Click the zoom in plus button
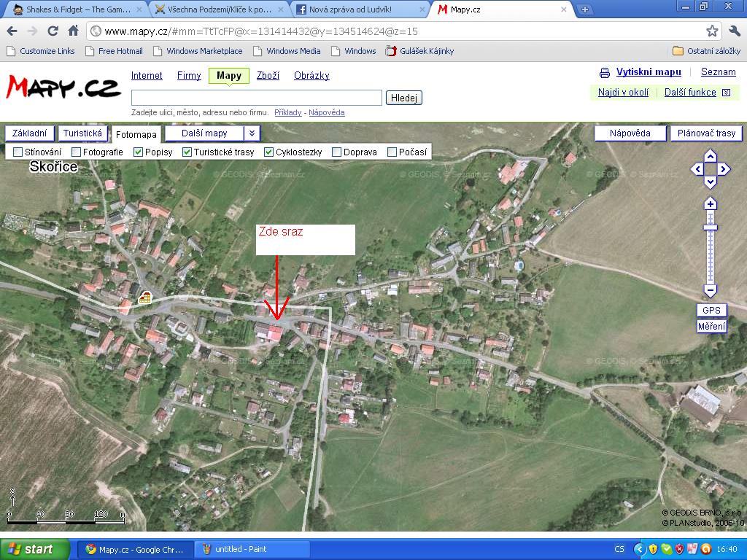The height and width of the screenshot is (560, 747). pyautogui.click(x=711, y=203)
